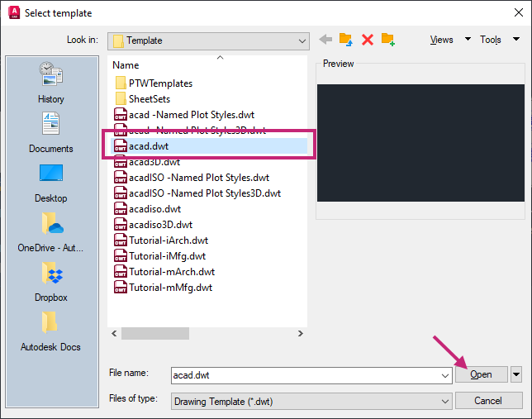Screen dimensions: 532x419
Task: Open Documents location in sidebar
Action: [x=51, y=132]
